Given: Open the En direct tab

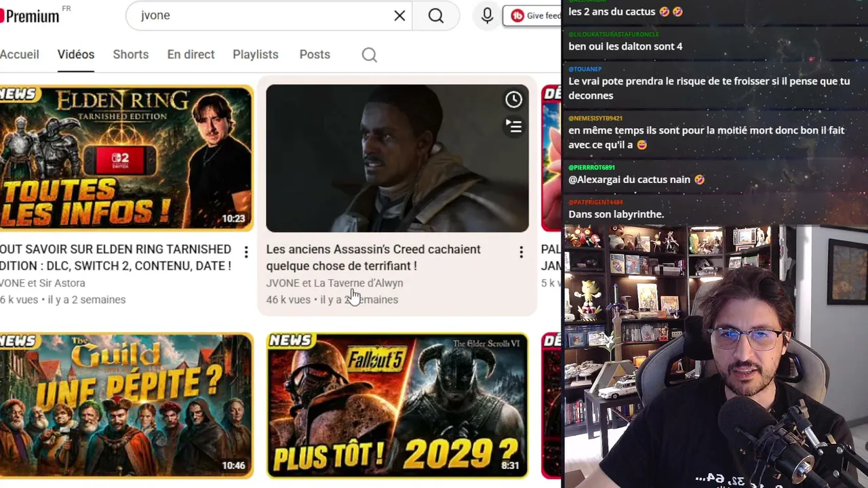Looking at the screenshot, I should click(x=191, y=54).
